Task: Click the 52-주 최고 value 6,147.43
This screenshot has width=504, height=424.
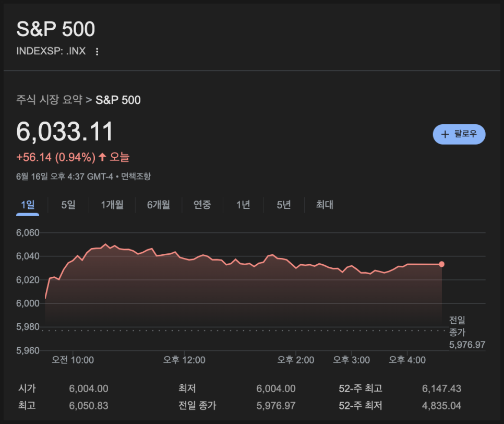Action: point(441,388)
